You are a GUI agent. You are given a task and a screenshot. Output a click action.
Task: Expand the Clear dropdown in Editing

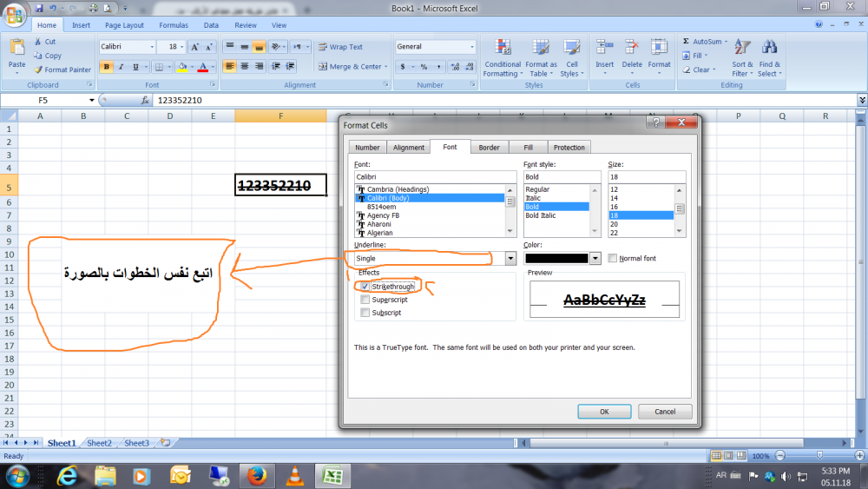click(714, 69)
